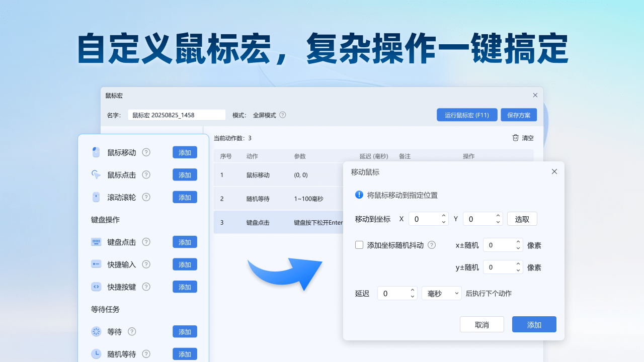
Task: Select the 鼠标移动 mouse move icon
Action: point(96,152)
